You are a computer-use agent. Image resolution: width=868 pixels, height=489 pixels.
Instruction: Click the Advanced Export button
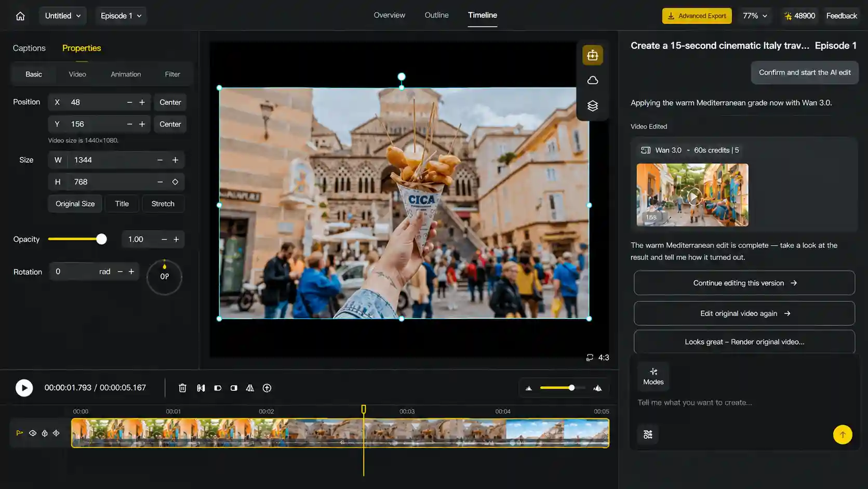coord(697,16)
